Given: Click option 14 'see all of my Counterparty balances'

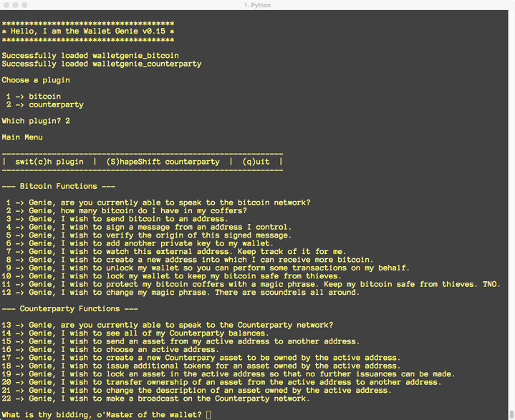Looking at the screenshot, I should 135,333.
